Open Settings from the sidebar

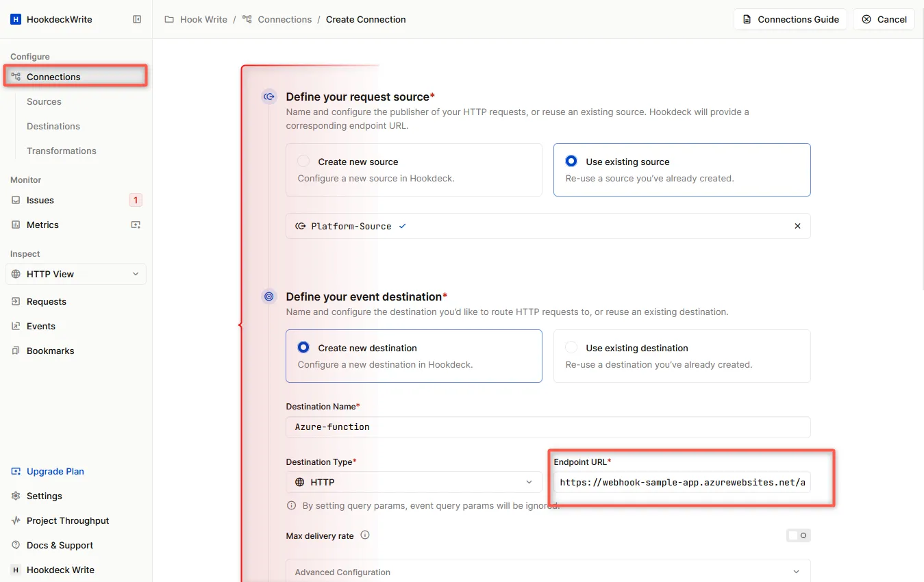pyautogui.click(x=45, y=496)
